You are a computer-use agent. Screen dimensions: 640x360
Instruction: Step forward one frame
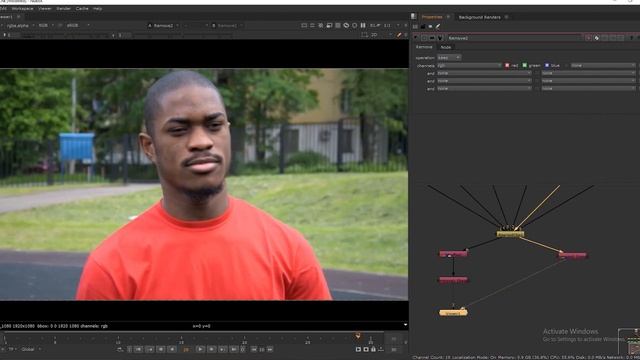pos(212,349)
